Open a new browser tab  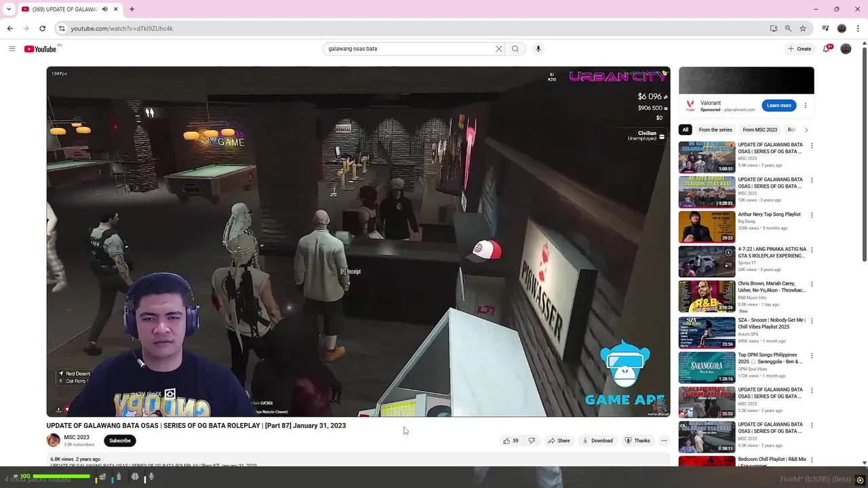[132, 9]
